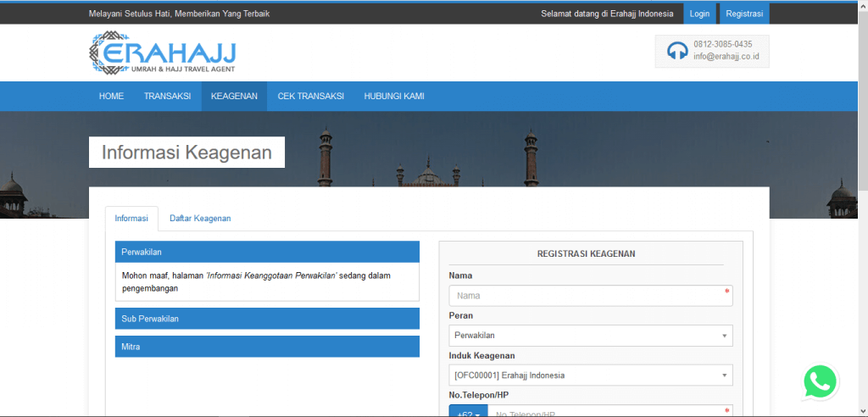Expand the Mitra section
868x417 pixels.
pos(267,347)
